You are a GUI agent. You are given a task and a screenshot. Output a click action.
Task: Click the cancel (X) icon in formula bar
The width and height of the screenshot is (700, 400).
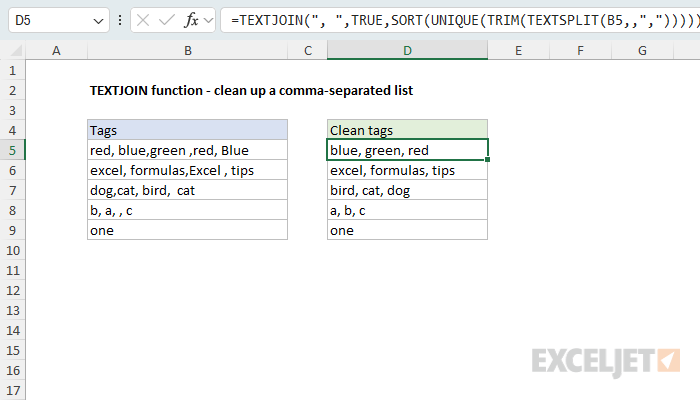click(143, 20)
